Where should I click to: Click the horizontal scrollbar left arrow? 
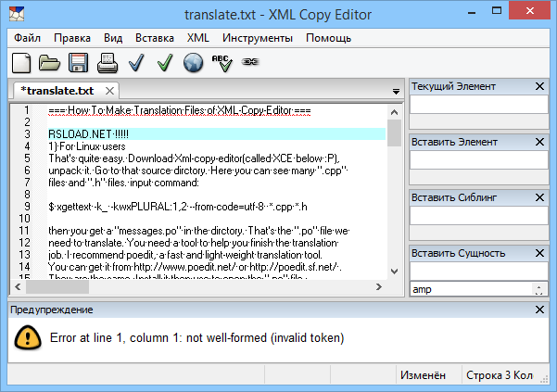click(19, 286)
